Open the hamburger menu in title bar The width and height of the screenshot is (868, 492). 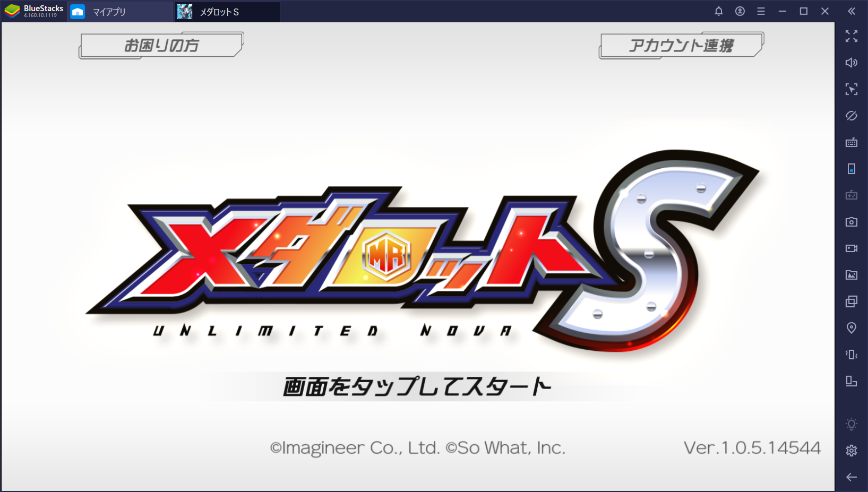[x=761, y=11]
